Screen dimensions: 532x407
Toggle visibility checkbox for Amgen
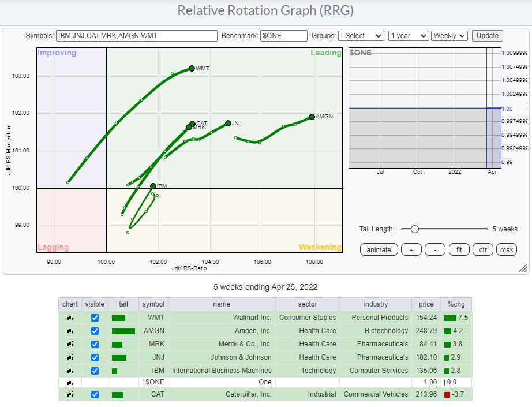95,331
